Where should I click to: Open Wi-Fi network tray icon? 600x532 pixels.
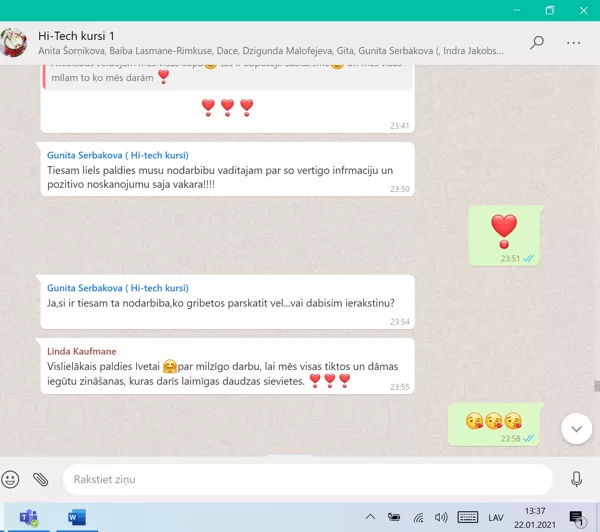[419, 518]
